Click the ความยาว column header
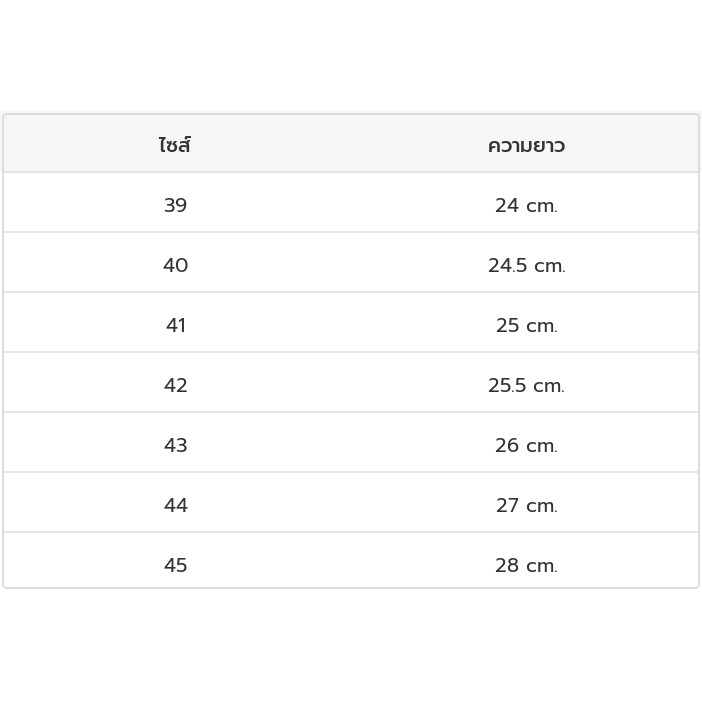702x702 pixels. click(x=526, y=145)
